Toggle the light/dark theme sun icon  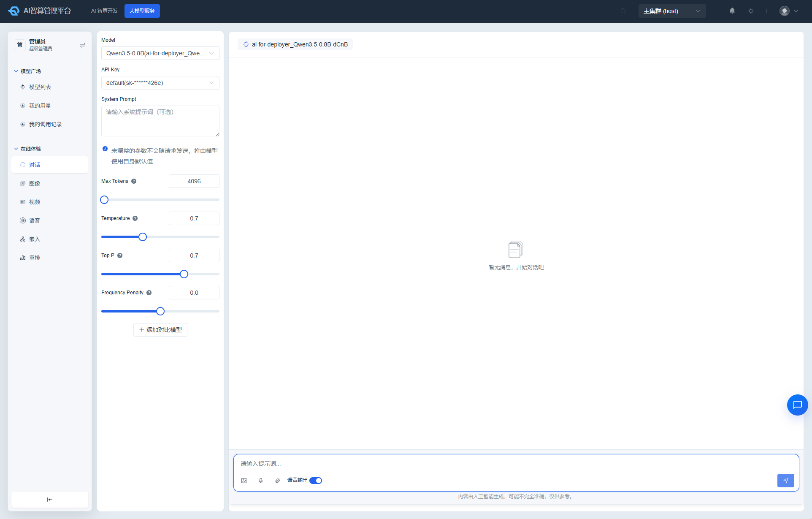tap(751, 11)
